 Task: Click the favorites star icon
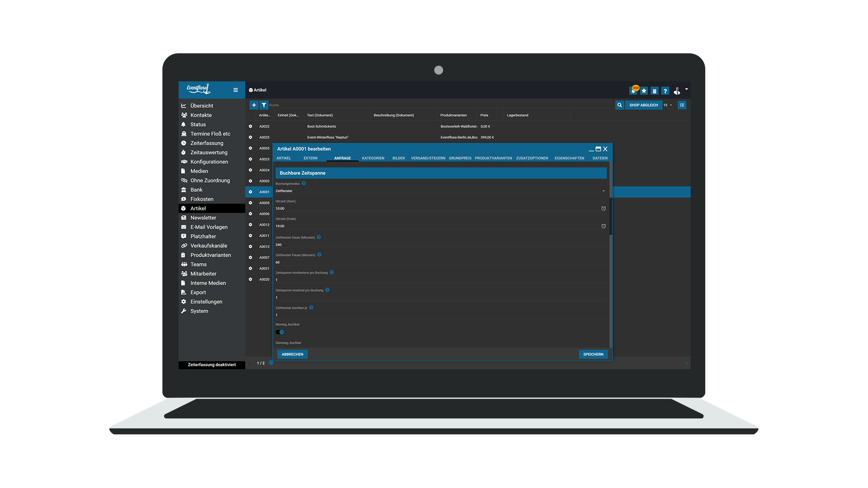click(x=644, y=91)
